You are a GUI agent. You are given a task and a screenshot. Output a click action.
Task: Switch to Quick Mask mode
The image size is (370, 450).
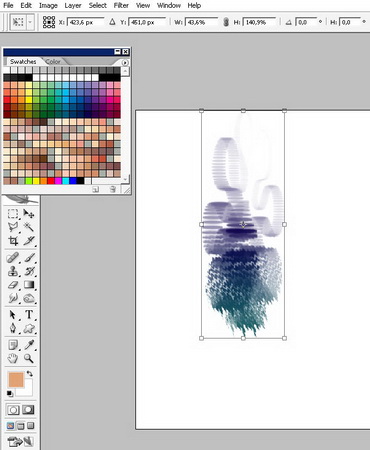pos(28,410)
